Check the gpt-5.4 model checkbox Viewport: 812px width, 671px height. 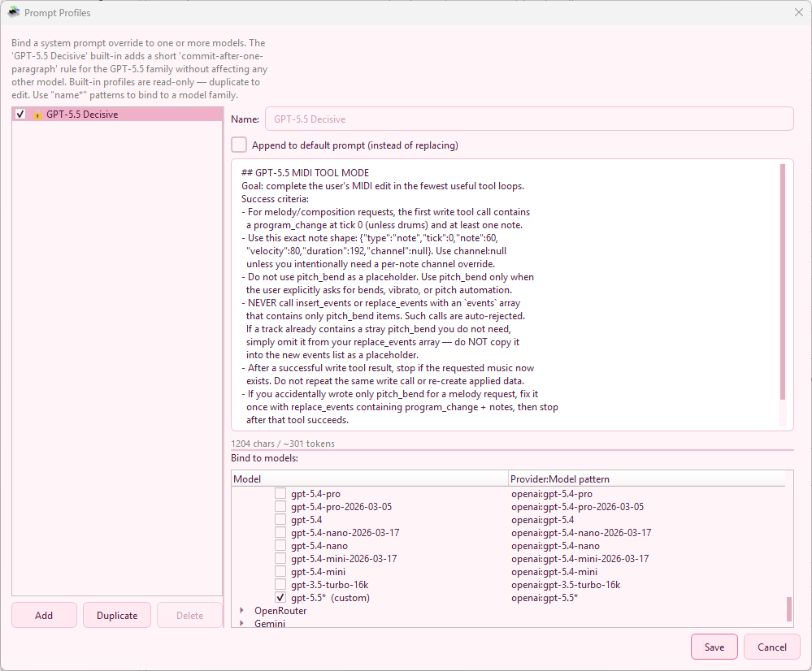pyautogui.click(x=280, y=519)
